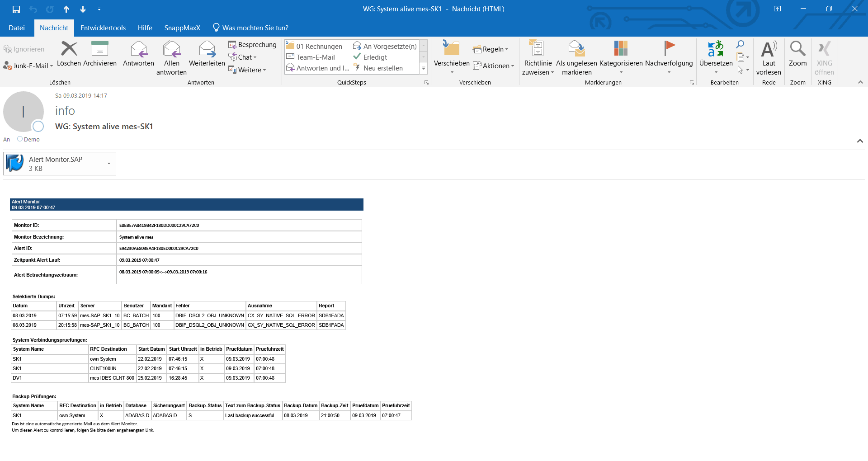Forward the email via Weiterleiten
This screenshot has height=461, width=868.
[x=207, y=54]
